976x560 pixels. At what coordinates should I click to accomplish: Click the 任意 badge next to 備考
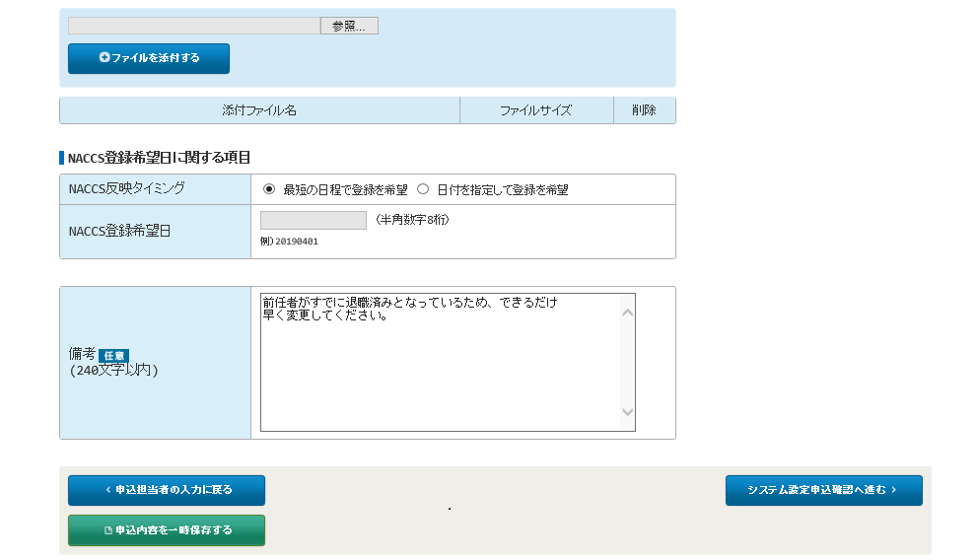tap(113, 355)
